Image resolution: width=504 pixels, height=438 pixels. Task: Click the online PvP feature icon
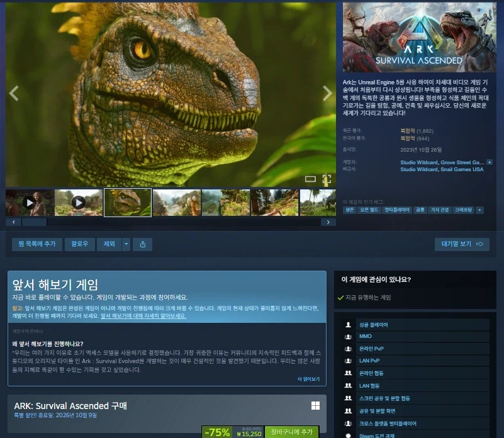[x=348, y=349]
